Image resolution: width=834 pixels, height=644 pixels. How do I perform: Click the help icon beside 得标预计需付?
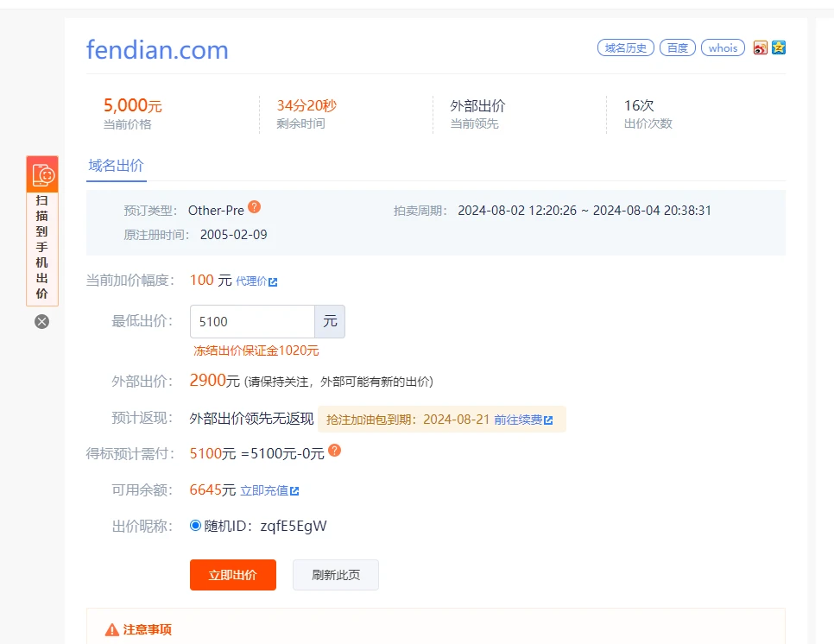point(334,451)
